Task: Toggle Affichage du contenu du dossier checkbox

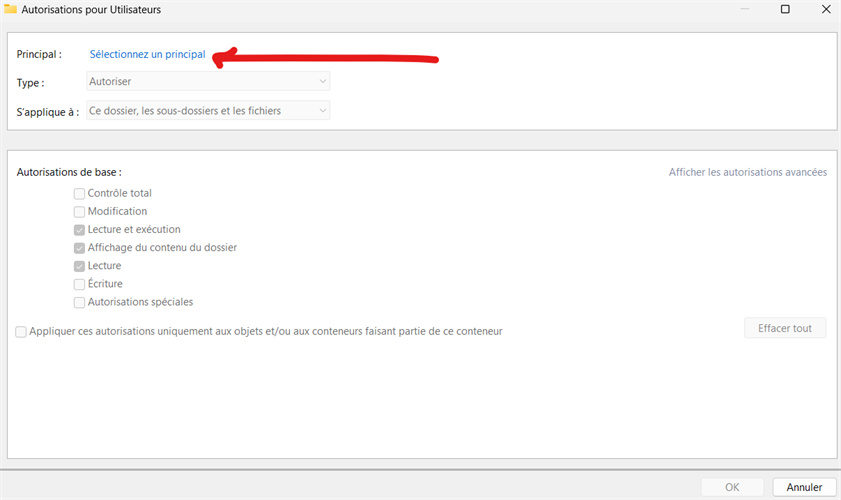Action: point(79,248)
